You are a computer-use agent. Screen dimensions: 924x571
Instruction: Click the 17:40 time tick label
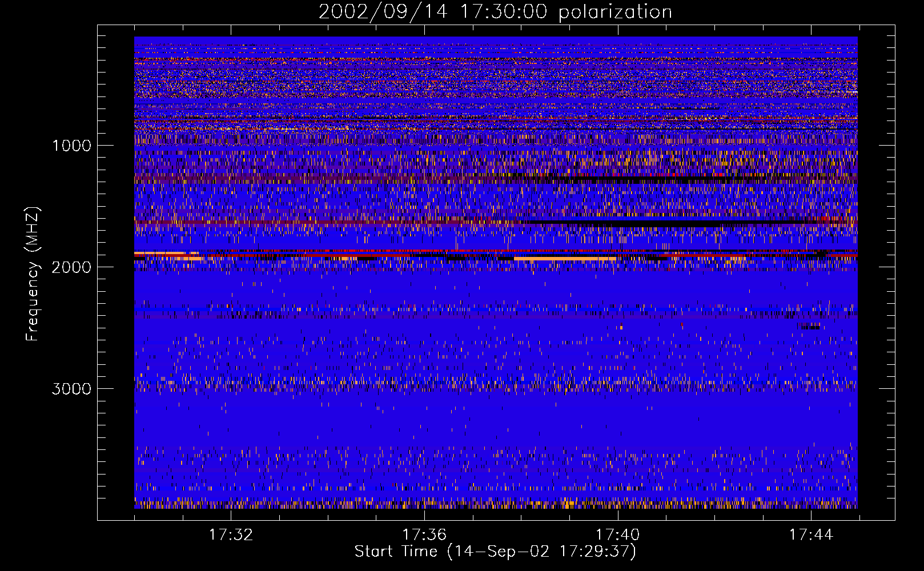(x=618, y=535)
